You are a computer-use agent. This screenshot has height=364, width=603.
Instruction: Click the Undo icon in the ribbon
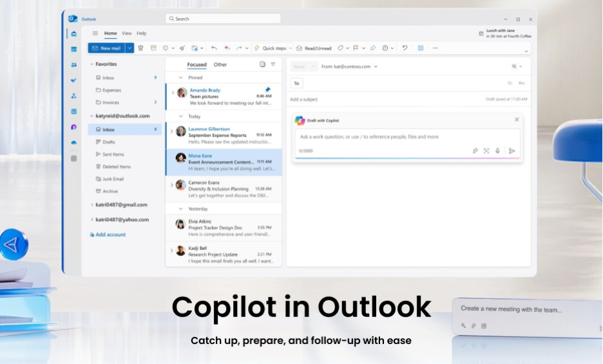pos(405,48)
